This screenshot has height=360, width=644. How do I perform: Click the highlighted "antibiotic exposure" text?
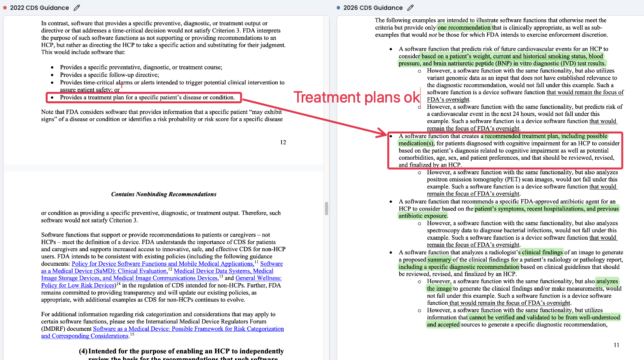pos(423,216)
